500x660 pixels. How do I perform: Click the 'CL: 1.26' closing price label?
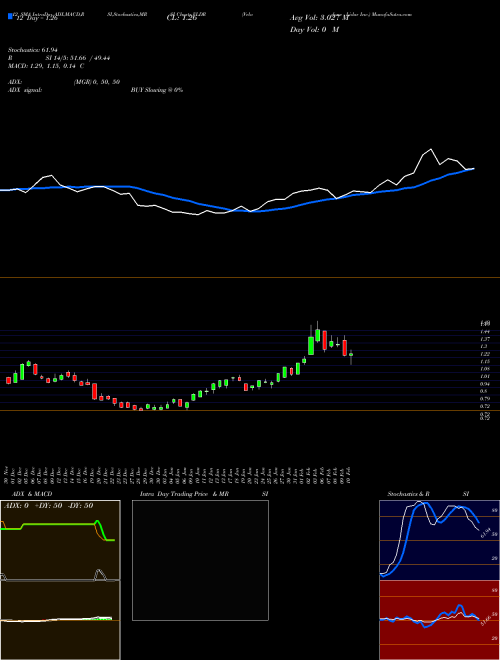coord(181,18)
